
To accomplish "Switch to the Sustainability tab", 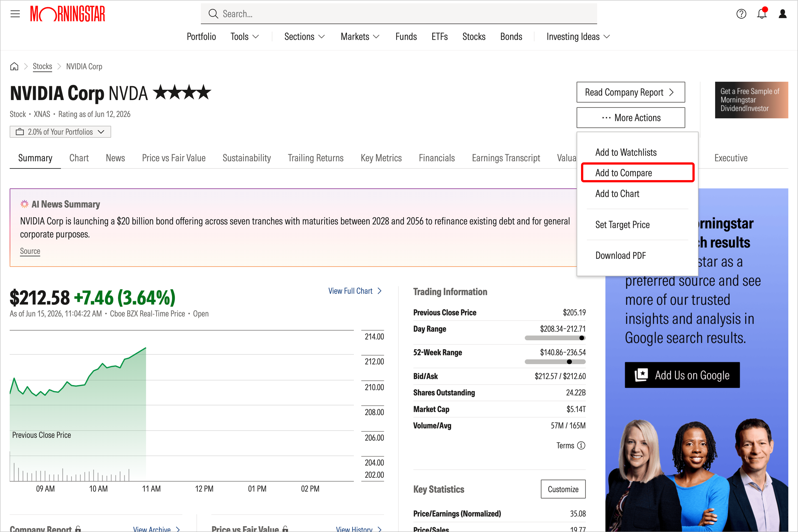I will [247, 158].
